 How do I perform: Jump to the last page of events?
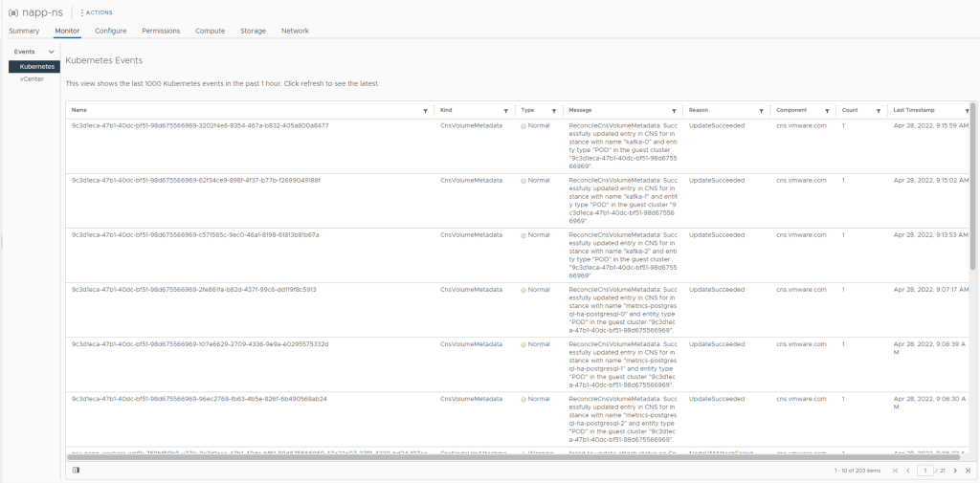[x=968, y=471]
